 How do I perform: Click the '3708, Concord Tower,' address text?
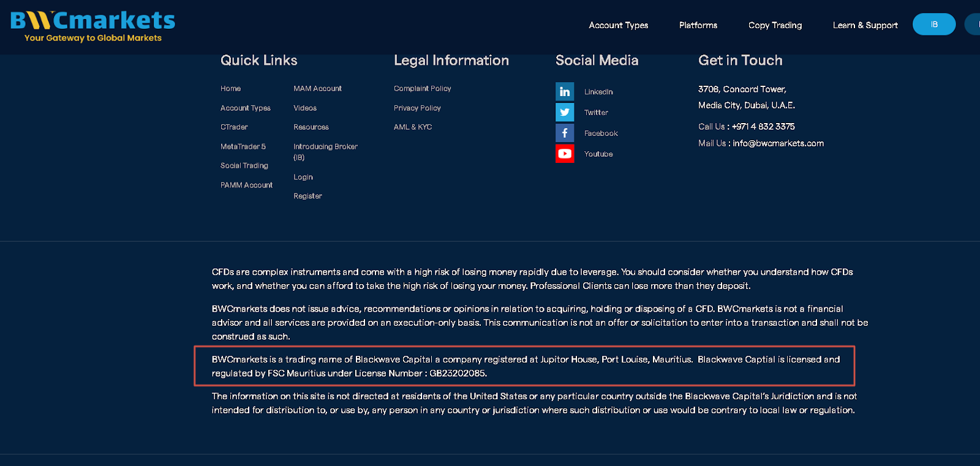(x=742, y=89)
